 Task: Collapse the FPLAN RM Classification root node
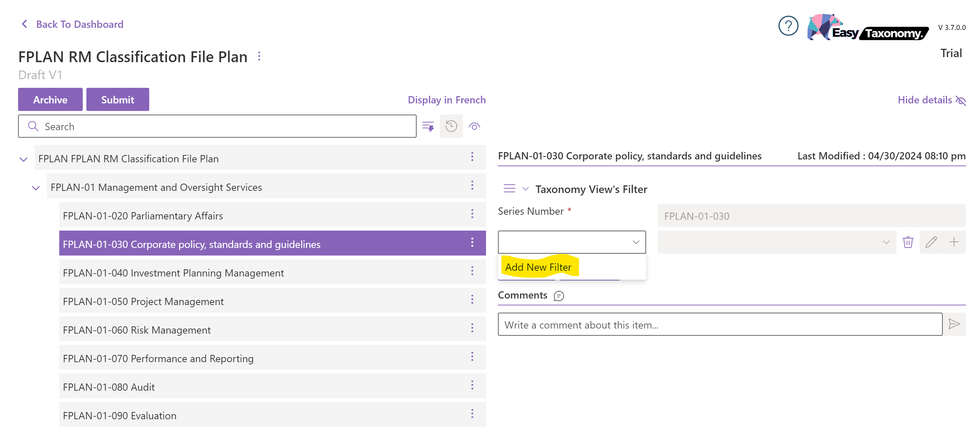point(23,159)
